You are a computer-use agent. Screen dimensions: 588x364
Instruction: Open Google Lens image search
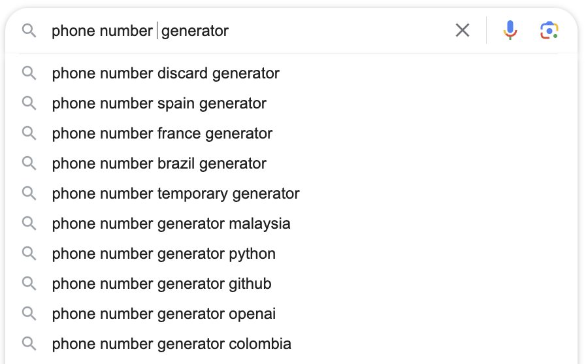coord(549,30)
